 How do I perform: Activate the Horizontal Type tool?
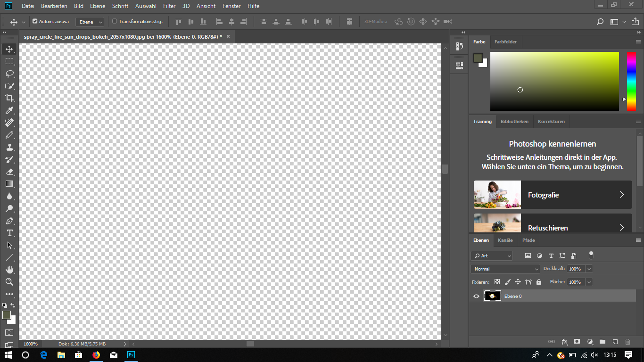coord(9,233)
